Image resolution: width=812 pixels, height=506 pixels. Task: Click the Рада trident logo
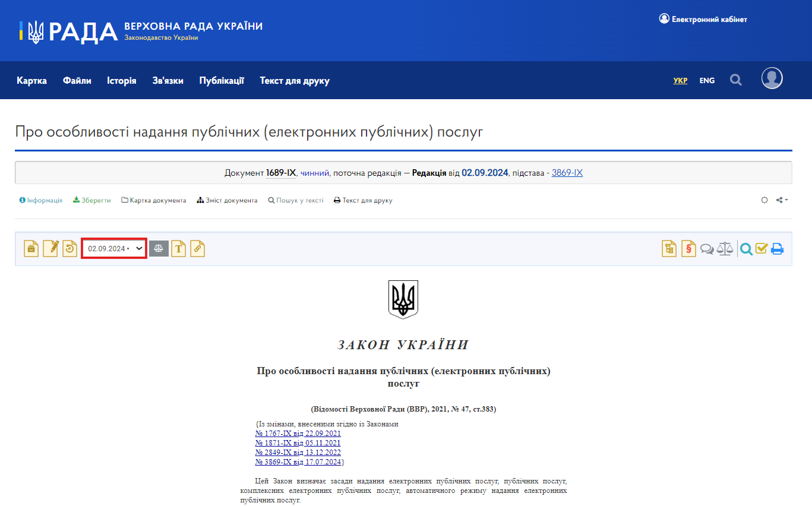pyautogui.click(x=36, y=31)
